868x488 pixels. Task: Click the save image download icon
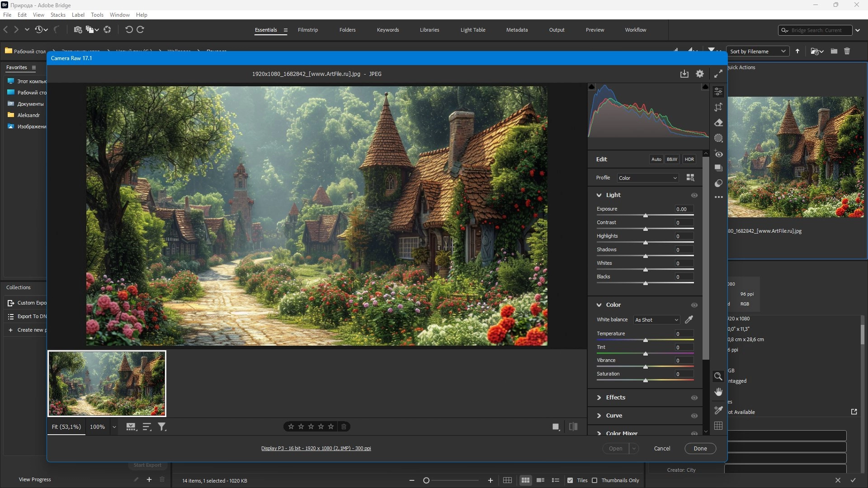(x=684, y=74)
